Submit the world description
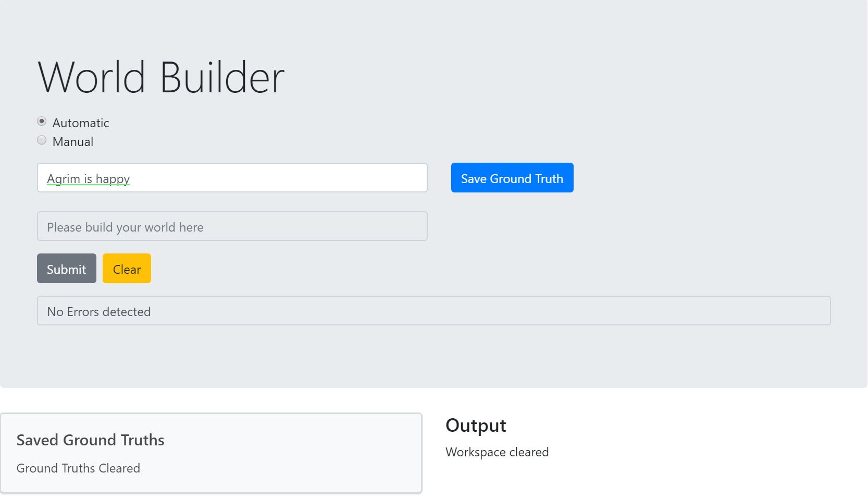Viewport: 868px width, 497px height. pyautogui.click(x=66, y=269)
